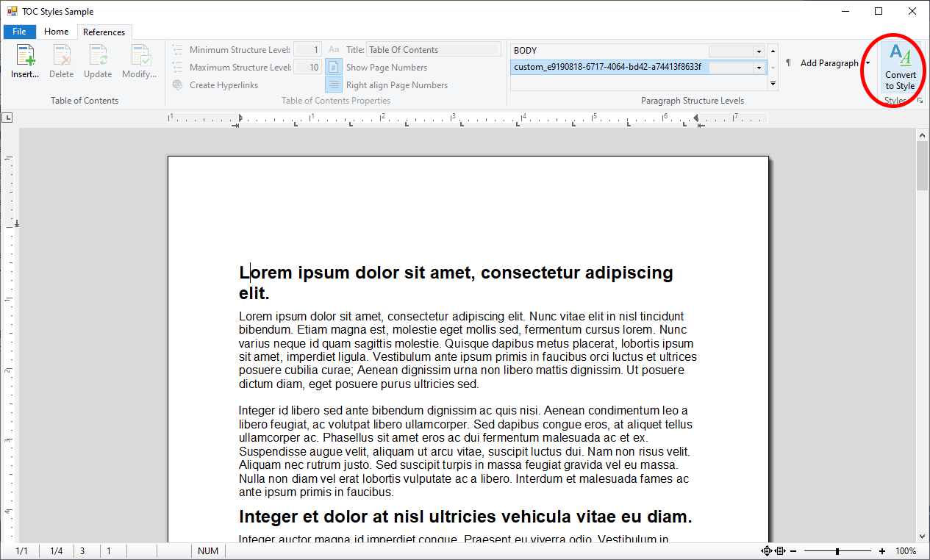Open the dropdown for the custom_e9190818 style
Image resolution: width=930 pixels, height=560 pixels.
(x=759, y=68)
